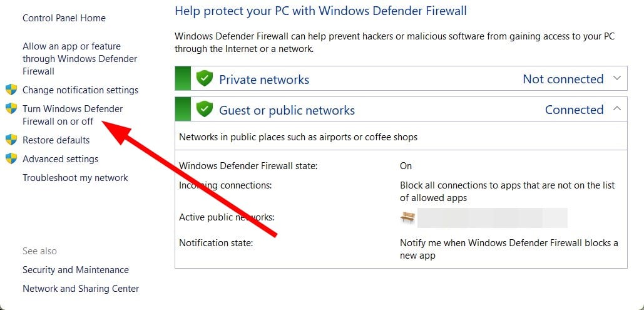Screen dimensions: 644x310
Task: Click shield icon beside Turn Windows Defender Firewall
Action: 11,108
